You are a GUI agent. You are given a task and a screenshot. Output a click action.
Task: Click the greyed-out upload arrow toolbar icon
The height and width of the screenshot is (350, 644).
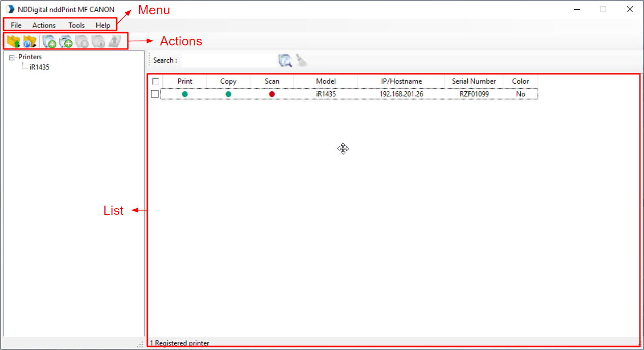point(115,42)
